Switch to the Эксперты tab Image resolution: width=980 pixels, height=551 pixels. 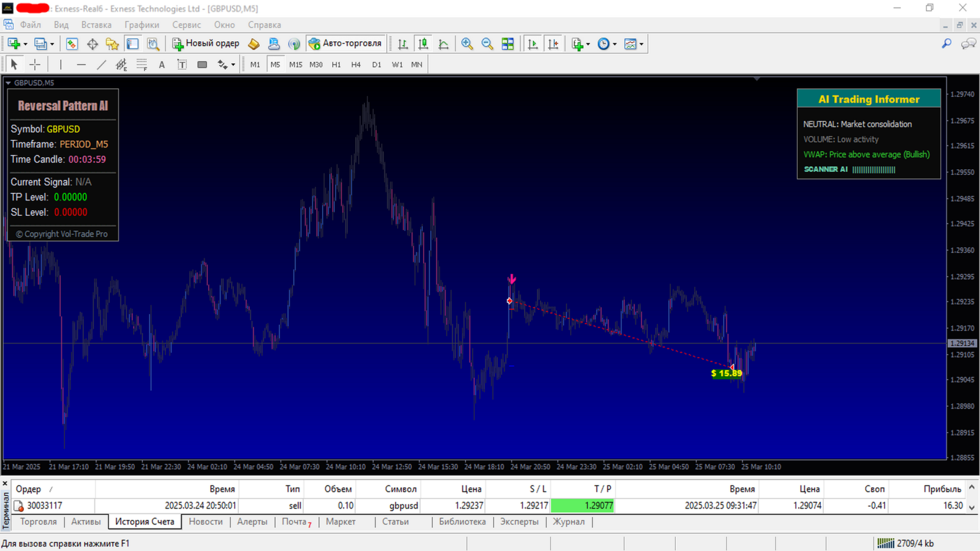[x=519, y=521]
